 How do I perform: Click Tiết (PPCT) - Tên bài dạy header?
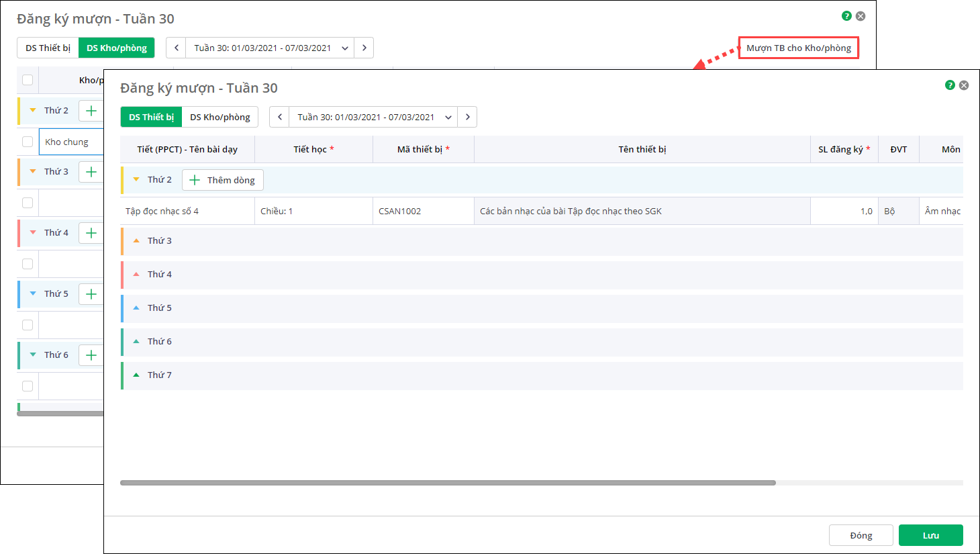pos(187,149)
